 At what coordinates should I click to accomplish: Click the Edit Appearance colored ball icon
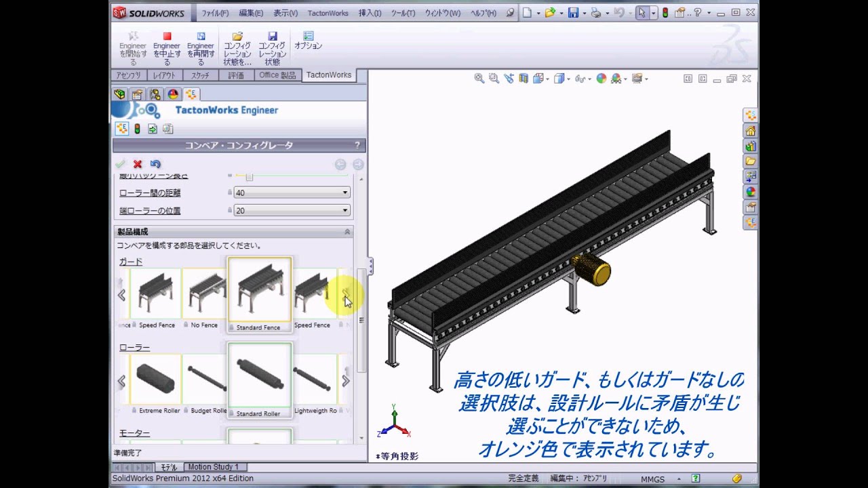(601, 79)
